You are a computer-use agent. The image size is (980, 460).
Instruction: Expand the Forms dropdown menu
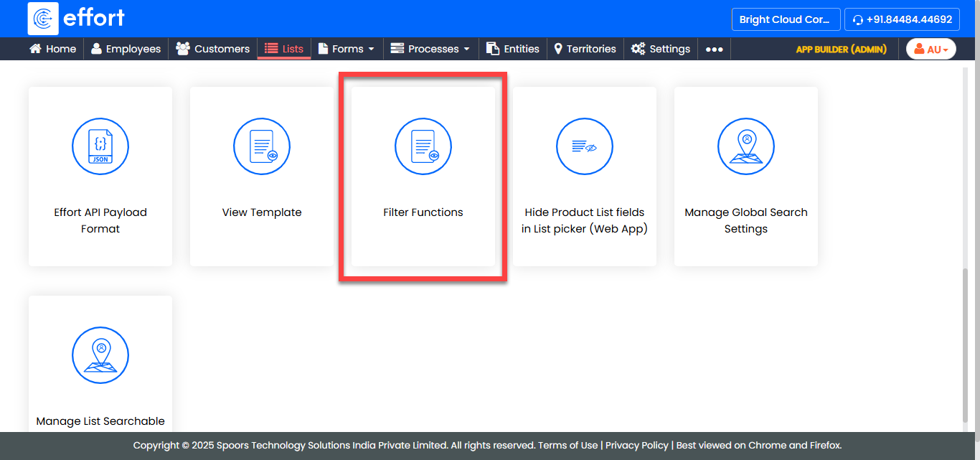pyautogui.click(x=347, y=49)
